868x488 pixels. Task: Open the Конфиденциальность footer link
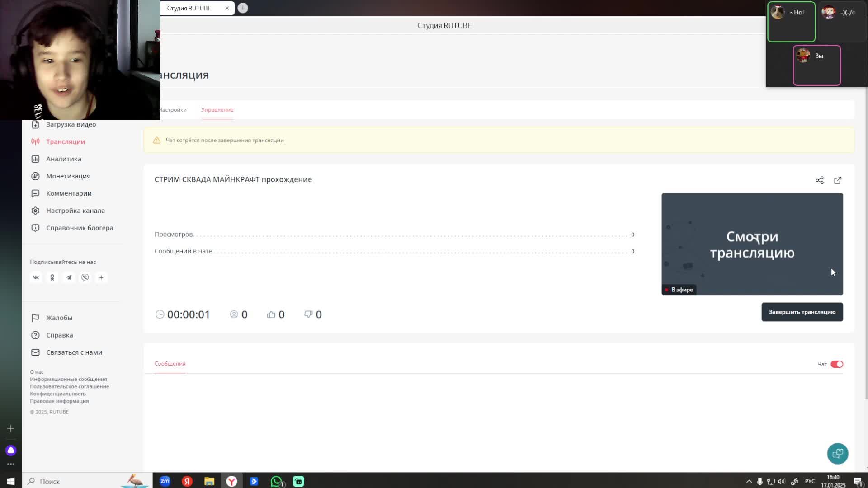pos(58,394)
